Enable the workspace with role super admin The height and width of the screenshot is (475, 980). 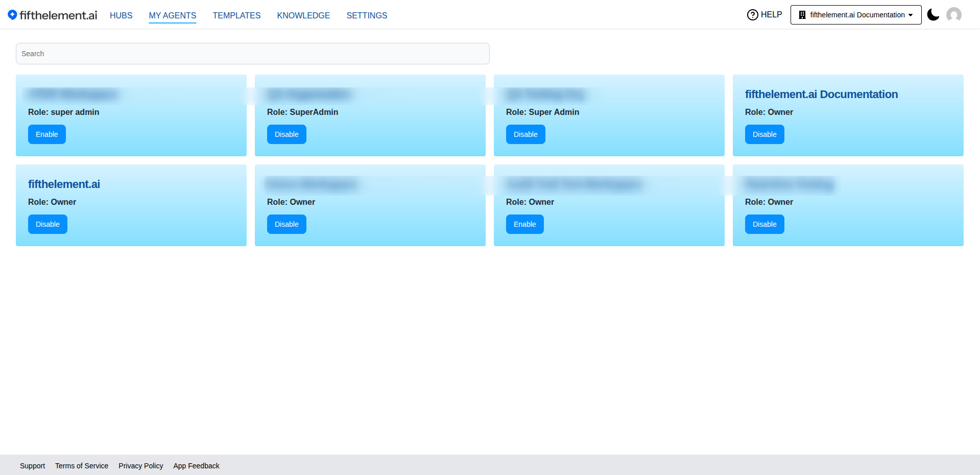click(47, 134)
